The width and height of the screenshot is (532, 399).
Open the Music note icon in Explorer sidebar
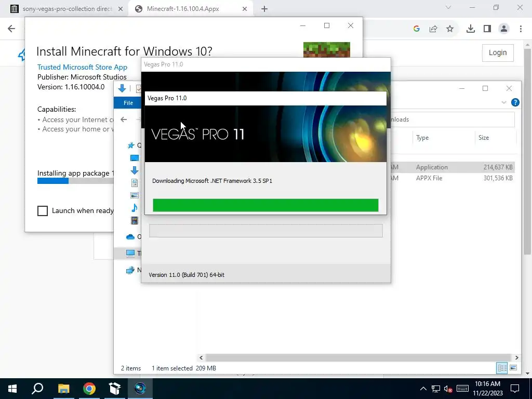pos(135,208)
